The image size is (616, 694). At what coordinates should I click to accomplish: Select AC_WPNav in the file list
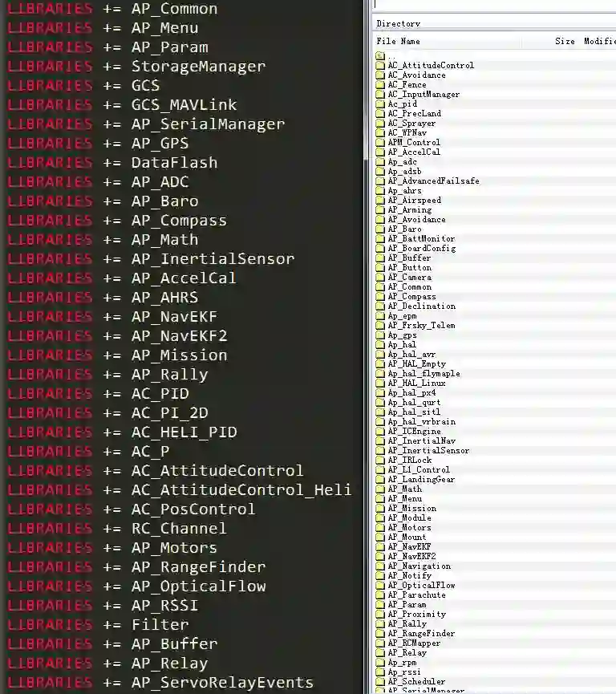[x=407, y=132]
